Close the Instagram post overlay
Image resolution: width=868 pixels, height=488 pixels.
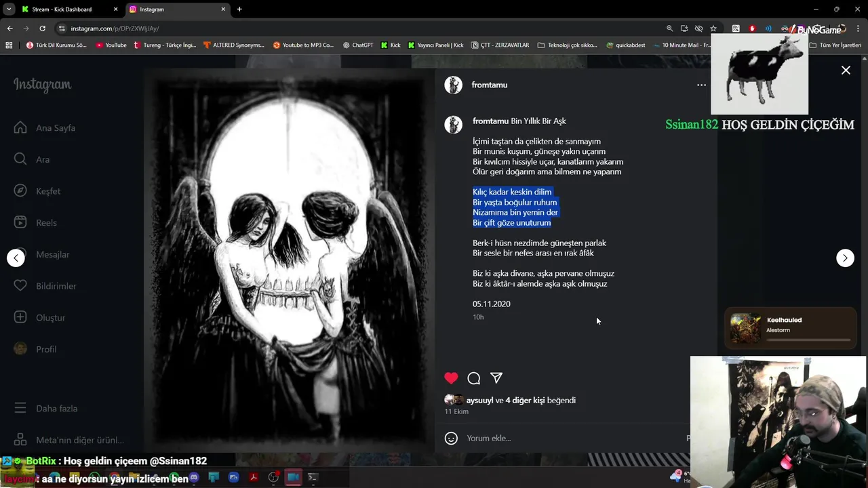click(x=846, y=70)
